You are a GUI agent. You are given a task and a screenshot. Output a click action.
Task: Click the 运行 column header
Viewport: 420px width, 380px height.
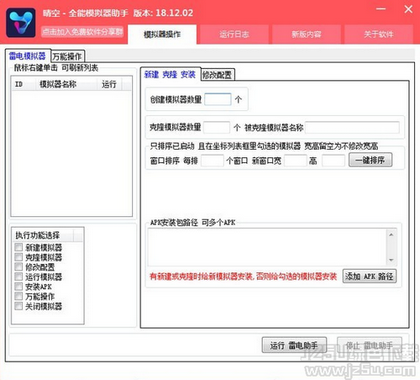109,84
